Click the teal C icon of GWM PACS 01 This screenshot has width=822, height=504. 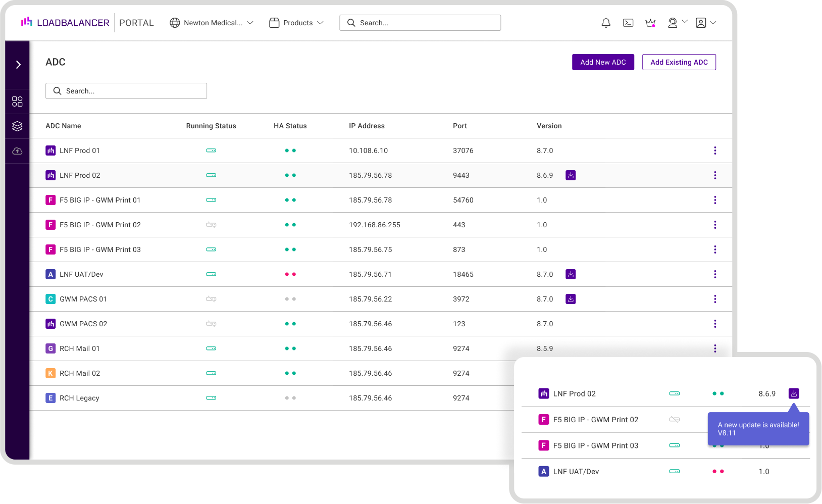pos(50,299)
